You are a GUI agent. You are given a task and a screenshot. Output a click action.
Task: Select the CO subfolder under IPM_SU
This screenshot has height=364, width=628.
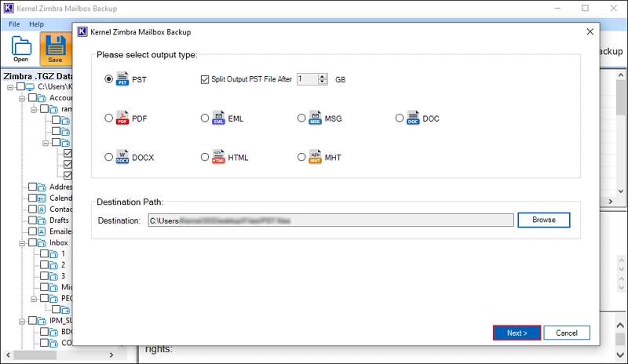coord(67,343)
